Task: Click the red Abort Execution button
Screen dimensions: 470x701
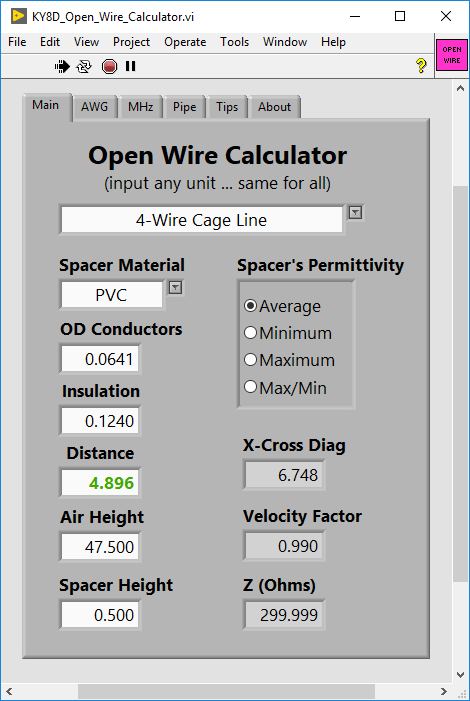Action: [x=109, y=67]
